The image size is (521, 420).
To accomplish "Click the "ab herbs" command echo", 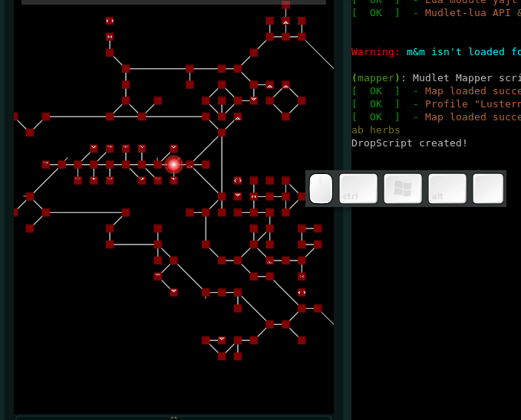I will coord(375,130).
